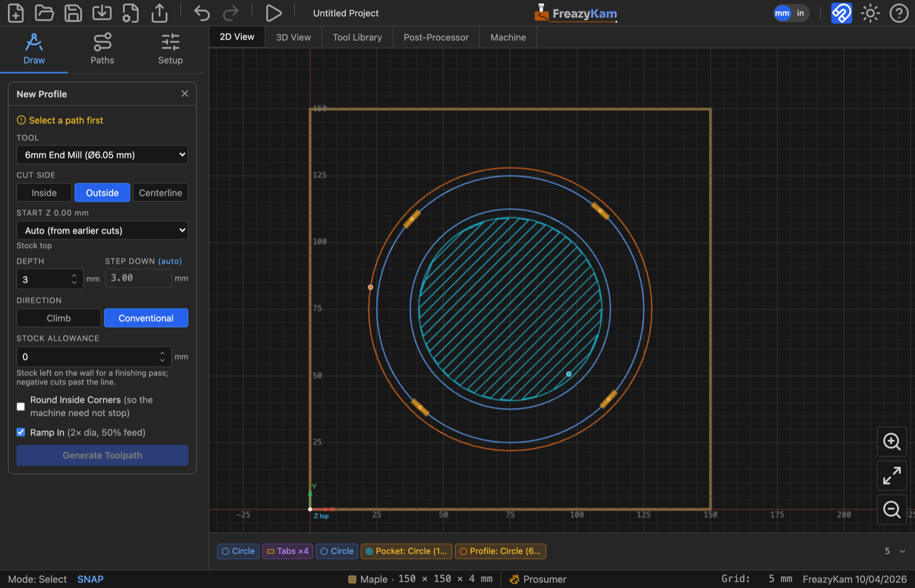Open project folder icon
Screen dimensions: 915x588
pyautogui.click(x=44, y=13)
